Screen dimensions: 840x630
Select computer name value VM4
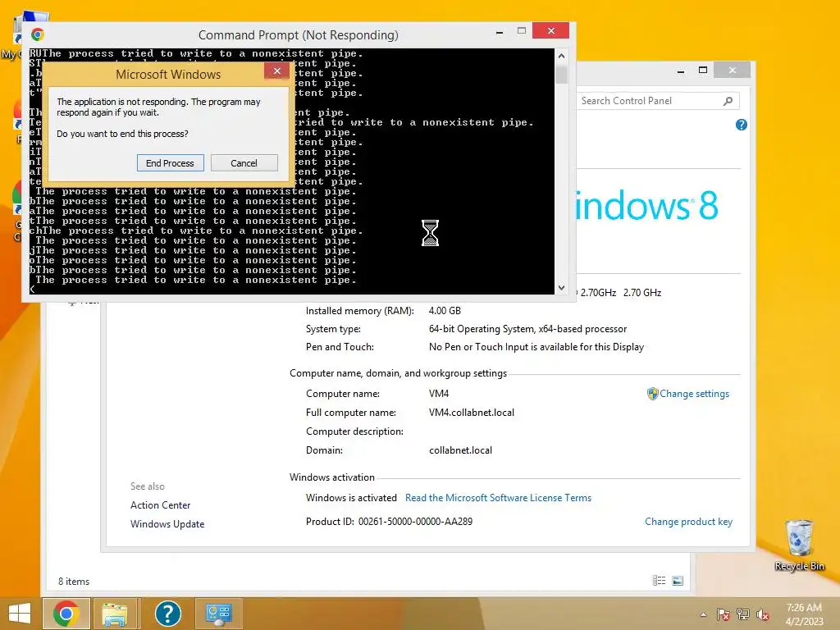tap(439, 394)
